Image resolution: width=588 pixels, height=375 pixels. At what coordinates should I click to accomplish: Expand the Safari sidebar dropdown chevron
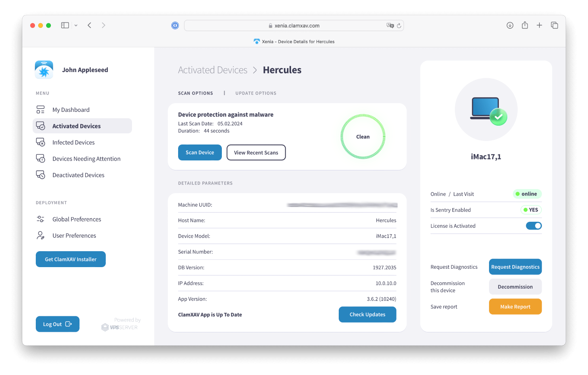point(76,25)
